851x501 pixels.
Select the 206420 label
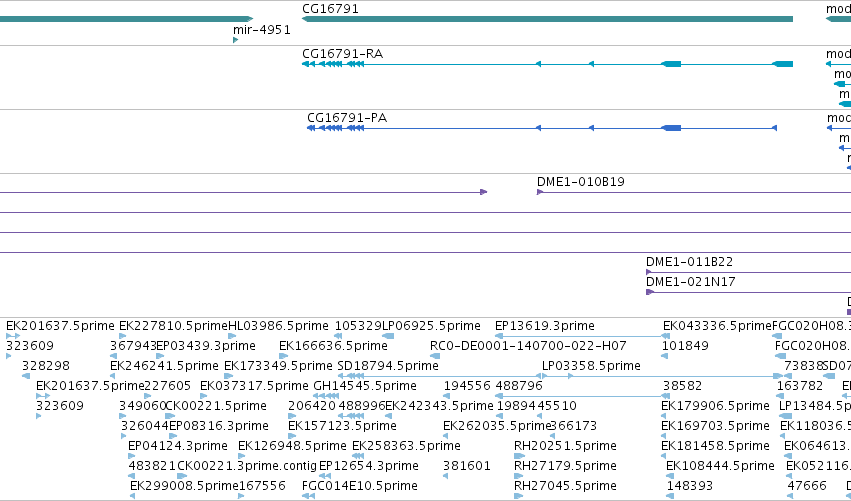(x=312, y=406)
